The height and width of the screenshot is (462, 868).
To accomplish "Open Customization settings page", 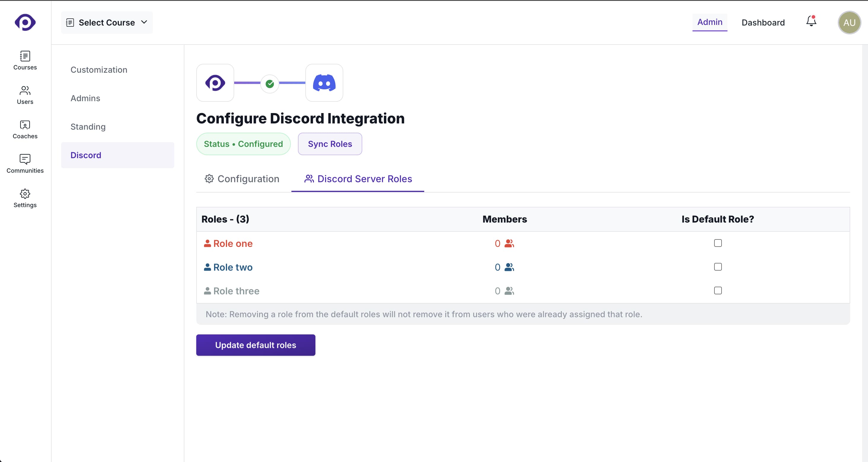I will coord(99,70).
